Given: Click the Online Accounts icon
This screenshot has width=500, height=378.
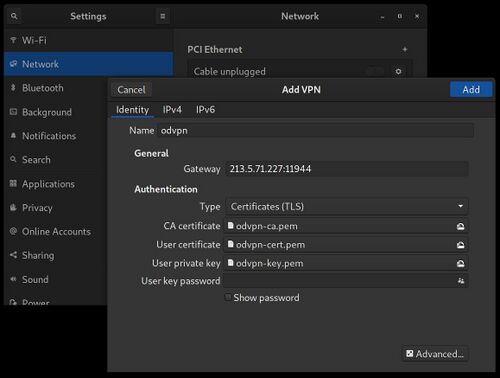Looking at the screenshot, I should click(x=13, y=231).
